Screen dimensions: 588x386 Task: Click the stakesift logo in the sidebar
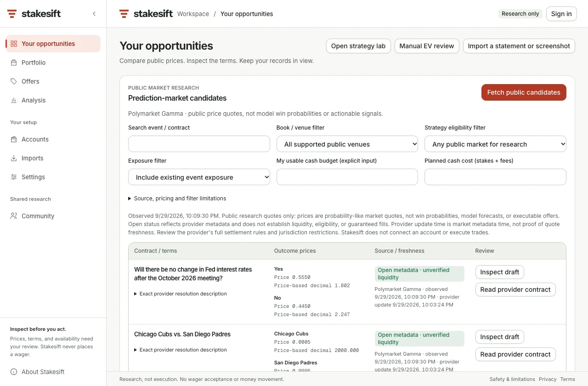tap(34, 14)
